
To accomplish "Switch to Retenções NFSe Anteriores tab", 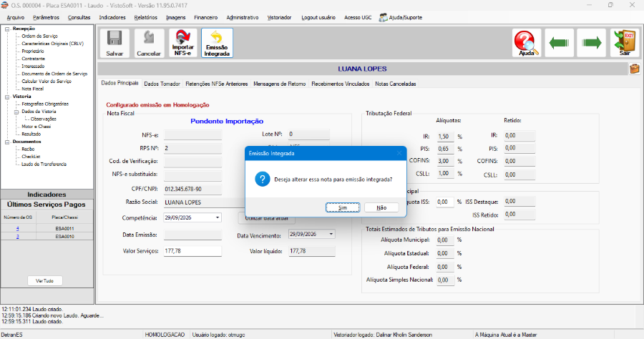I will pos(216,84).
